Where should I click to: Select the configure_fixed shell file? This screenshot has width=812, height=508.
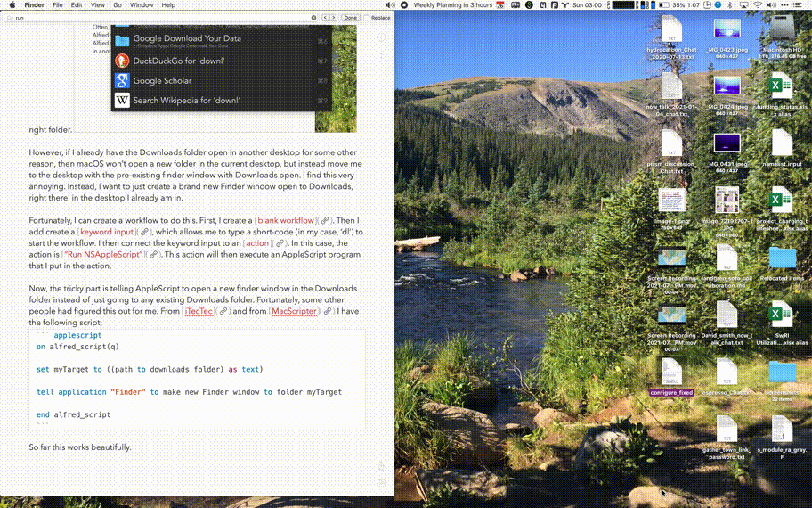[671, 371]
